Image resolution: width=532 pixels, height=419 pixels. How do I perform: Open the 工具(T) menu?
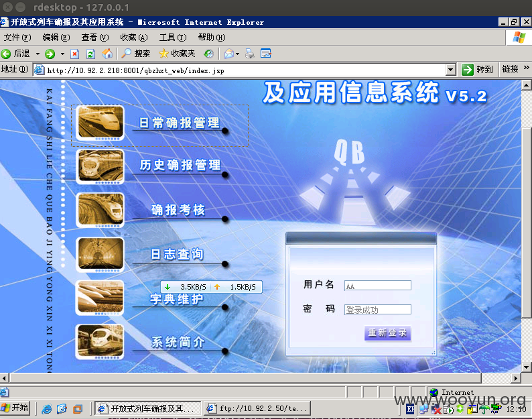coord(173,38)
